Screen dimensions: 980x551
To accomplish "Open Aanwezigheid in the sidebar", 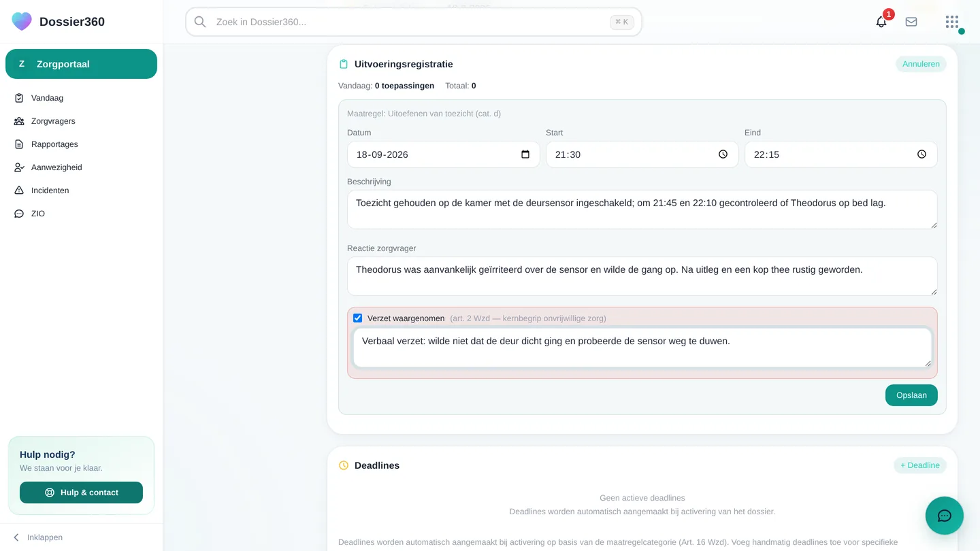I will [81, 167].
